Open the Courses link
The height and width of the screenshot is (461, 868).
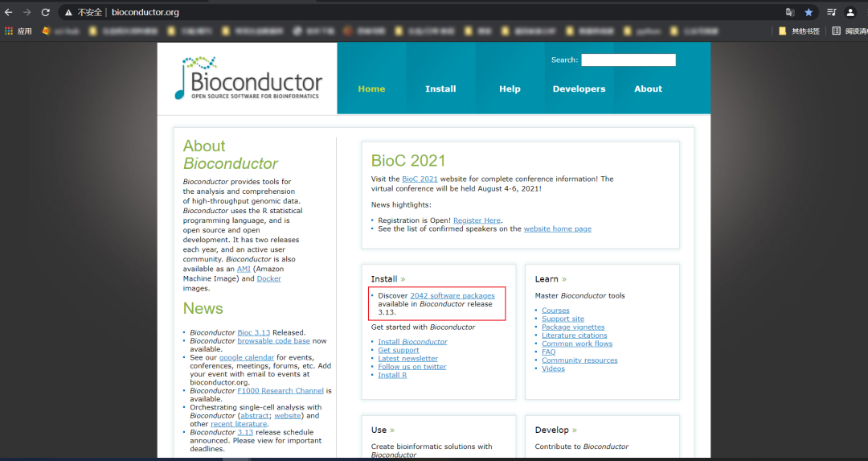pyautogui.click(x=555, y=311)
